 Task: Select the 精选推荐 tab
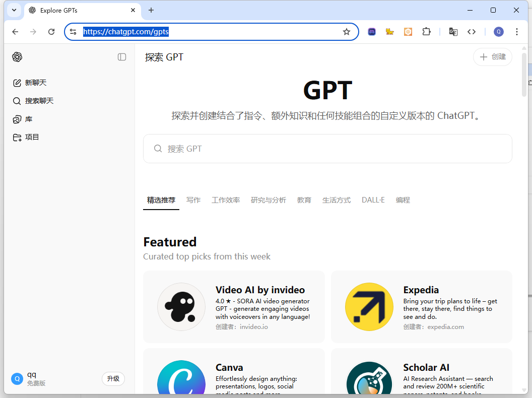tap(161, 200)
